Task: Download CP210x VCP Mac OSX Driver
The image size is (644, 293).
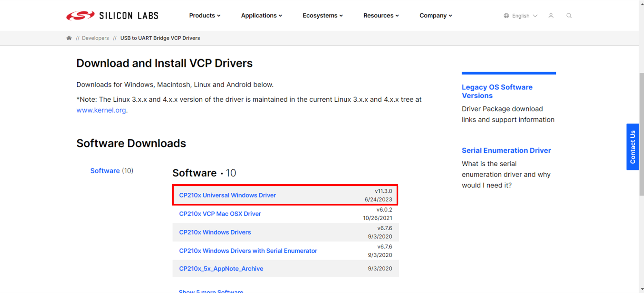Action: pyautogui.click(x=220, y=214)
